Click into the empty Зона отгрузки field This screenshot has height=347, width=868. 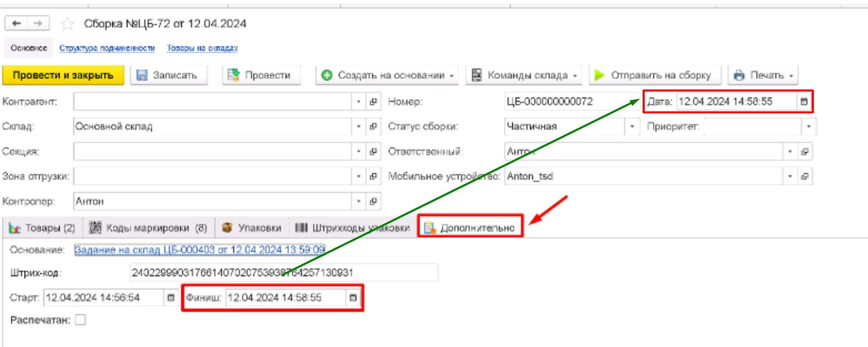[212, 176]
